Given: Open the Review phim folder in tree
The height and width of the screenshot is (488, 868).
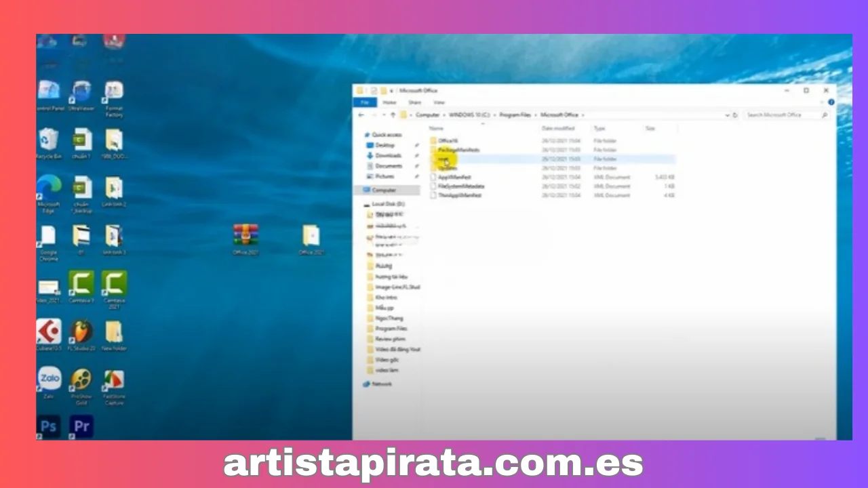Looking at the screenshot, I should 385,339.
